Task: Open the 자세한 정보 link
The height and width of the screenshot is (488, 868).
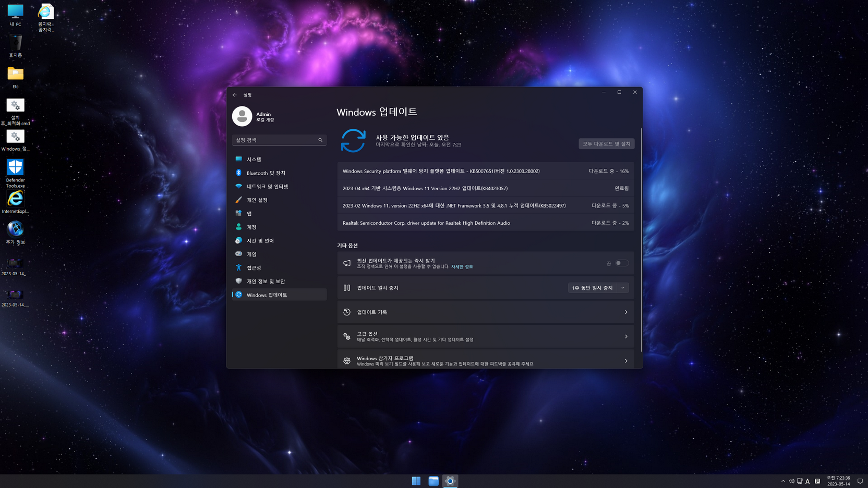Action: [462, 266]
